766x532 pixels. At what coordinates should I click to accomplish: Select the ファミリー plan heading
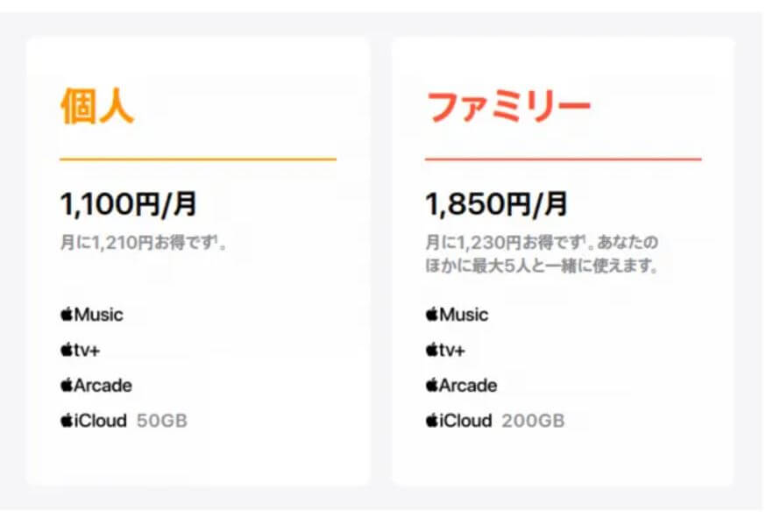pyautogui.click(x=508, y=106)
